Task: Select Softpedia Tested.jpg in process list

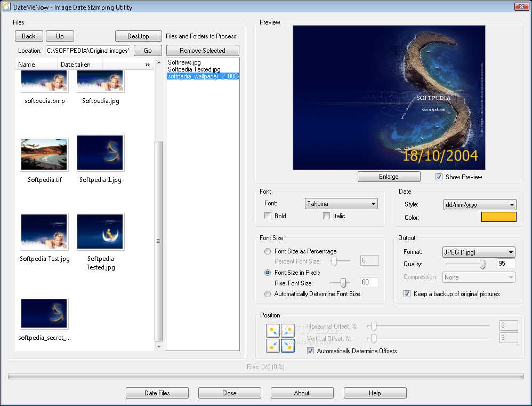Action: click(194, 69)
